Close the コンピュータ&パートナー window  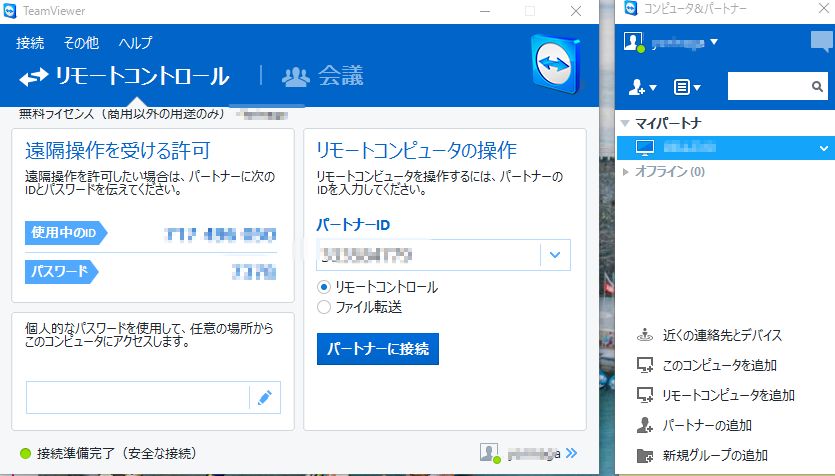[824, 9]
